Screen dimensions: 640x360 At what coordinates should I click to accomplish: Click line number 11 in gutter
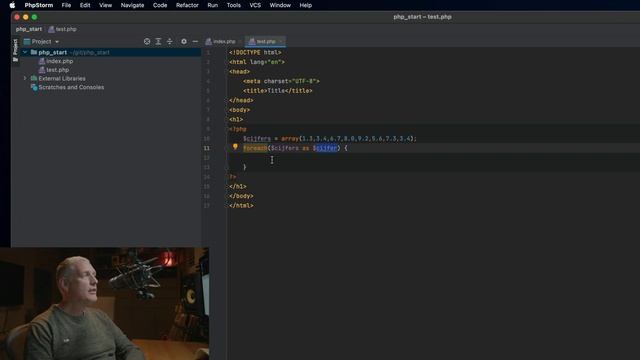click(207, 148)
